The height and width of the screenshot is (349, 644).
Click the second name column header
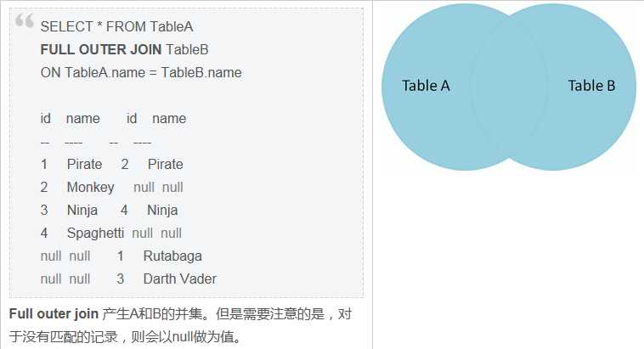[x=169, y=119]
